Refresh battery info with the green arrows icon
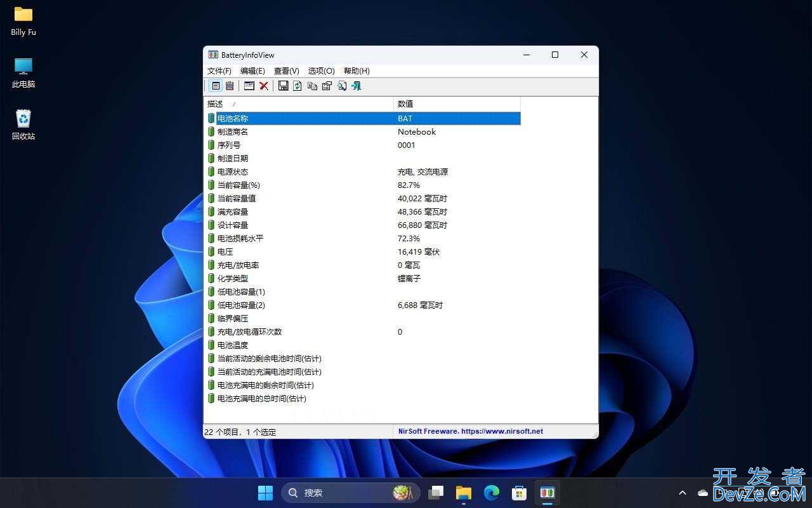The width and height of the screenshot is (812, 508). click(x=298, y=86)
